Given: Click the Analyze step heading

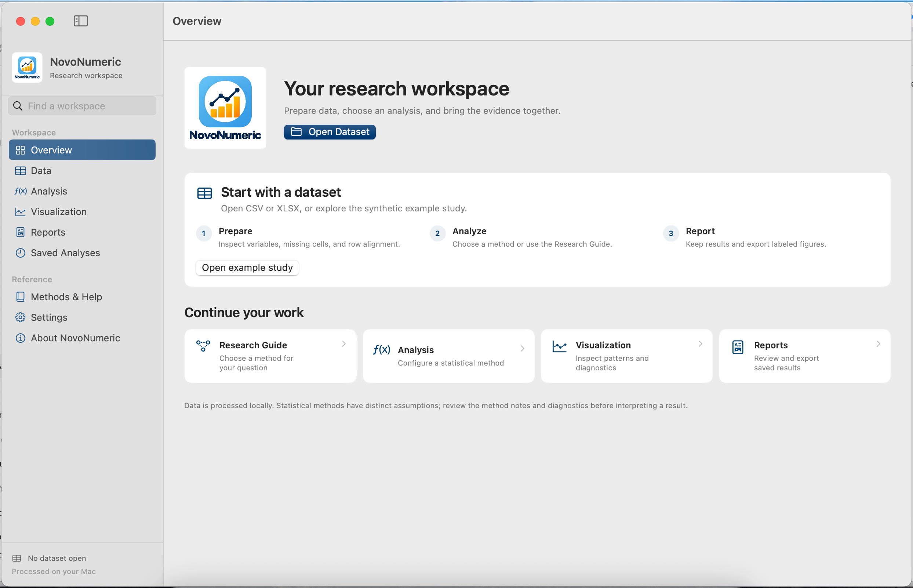Looking at the screenshot, I should tap(469, 231).
